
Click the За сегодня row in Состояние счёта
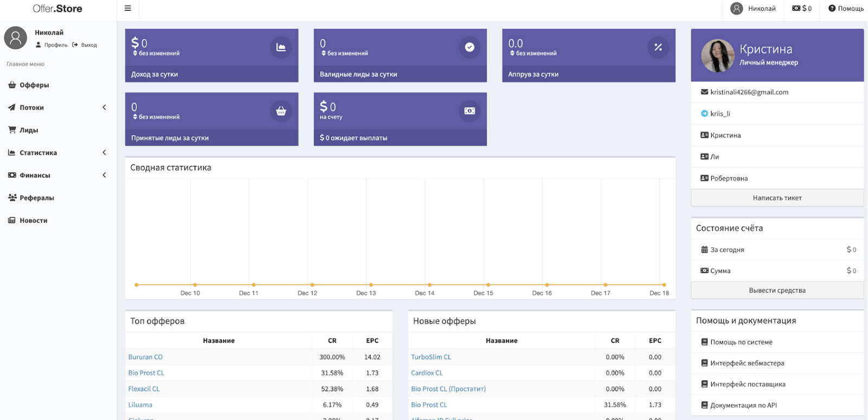[777, 250]
